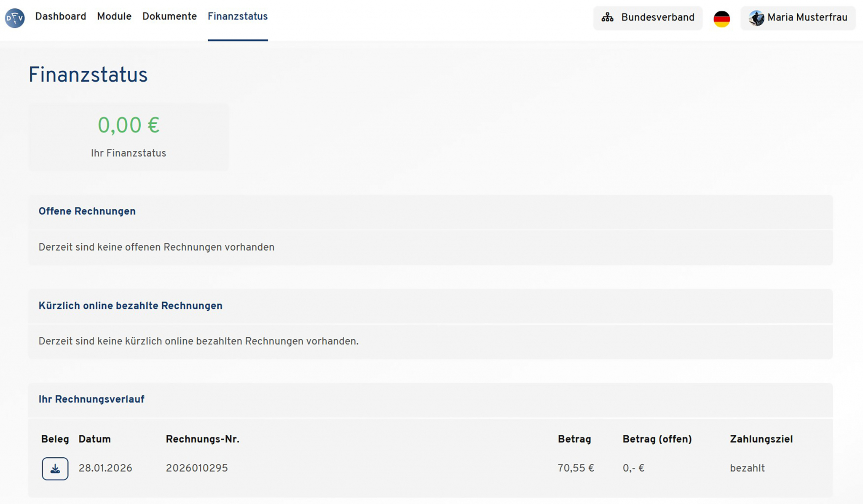
Task: Click the Kürzlich online bezahlte Rechnungen header
Action: click(131, 306)
